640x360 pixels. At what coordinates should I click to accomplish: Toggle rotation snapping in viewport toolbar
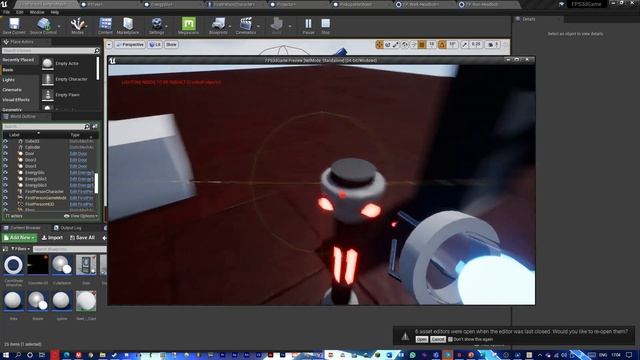442,44
